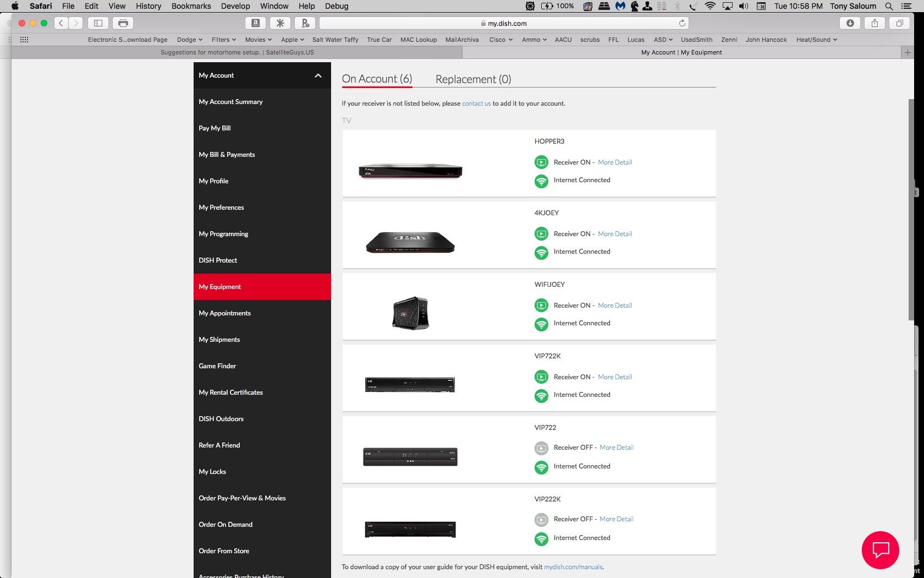Click the boxed letter 'a' extension icon
Viewport: 924px width, 578px height.
[x=255, y=23]
